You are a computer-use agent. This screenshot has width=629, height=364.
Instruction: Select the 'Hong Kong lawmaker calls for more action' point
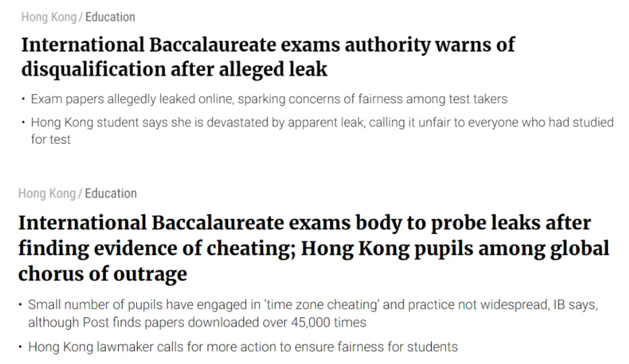coord(243,346)
